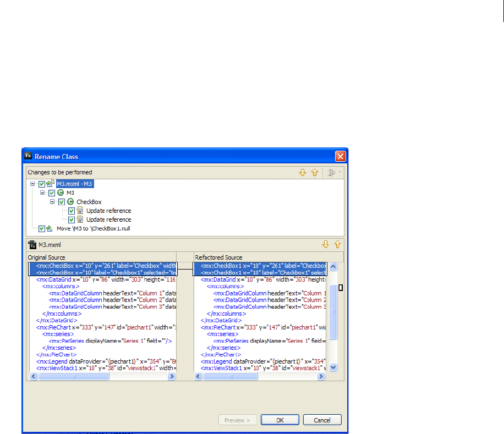Select the second Update reference item
Image resolution: width=504 pixels, height=434 pixels.
(x=108, y=219)
